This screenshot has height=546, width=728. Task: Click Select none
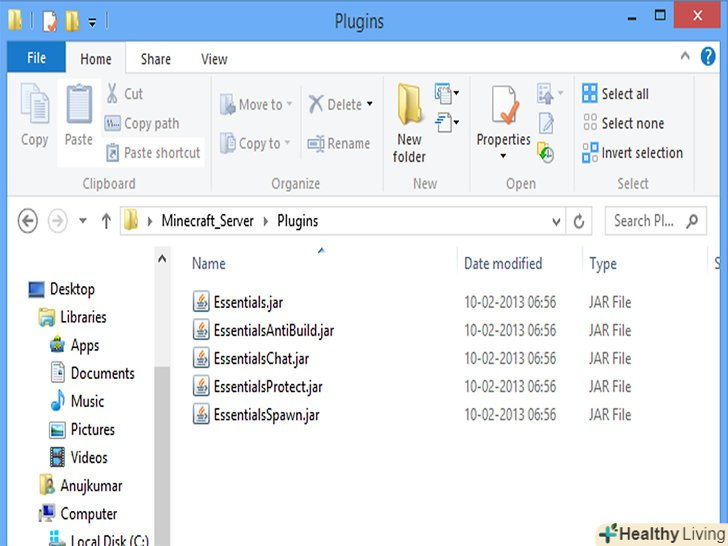click(x=624, y=123)
